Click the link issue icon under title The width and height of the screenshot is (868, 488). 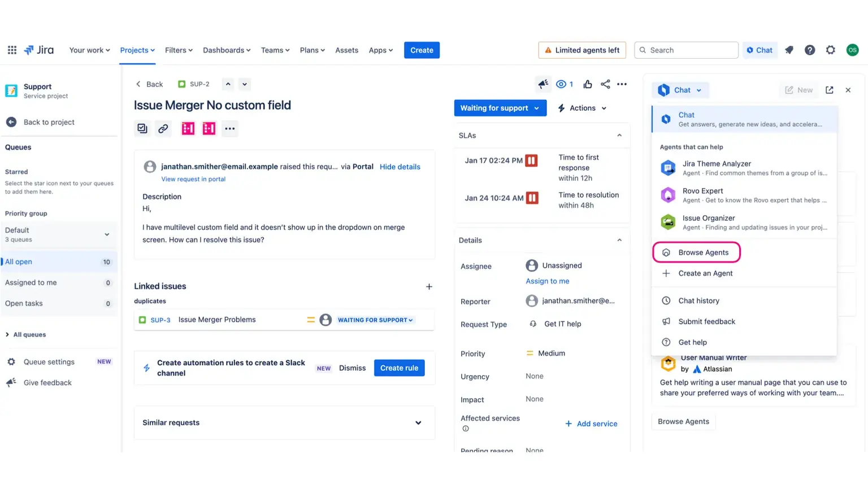click(x=163, y=129)
